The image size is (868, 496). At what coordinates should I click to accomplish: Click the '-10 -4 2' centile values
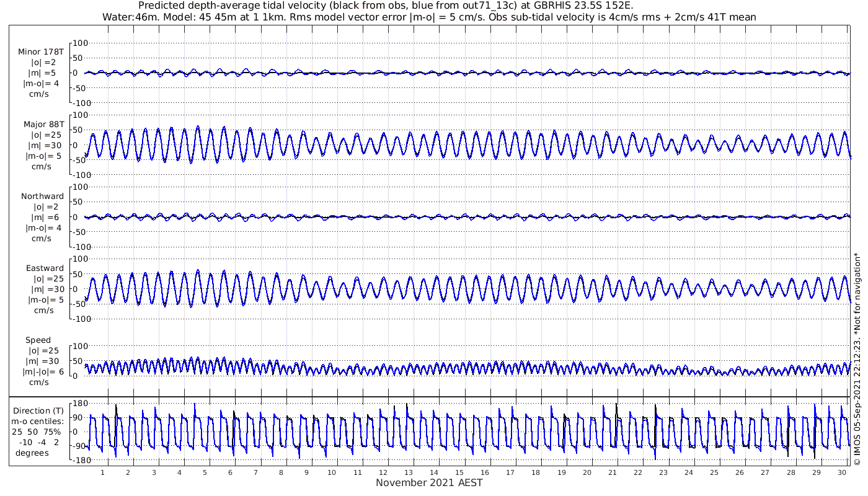(x=39, y=442)
